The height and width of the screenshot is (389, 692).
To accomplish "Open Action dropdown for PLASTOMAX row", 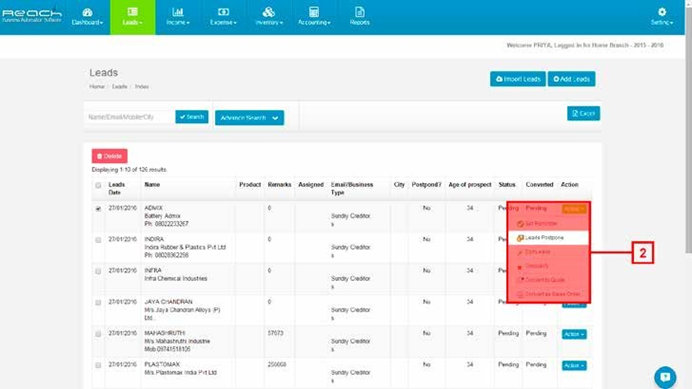I will pyautogui.click(x=574, y=366).
